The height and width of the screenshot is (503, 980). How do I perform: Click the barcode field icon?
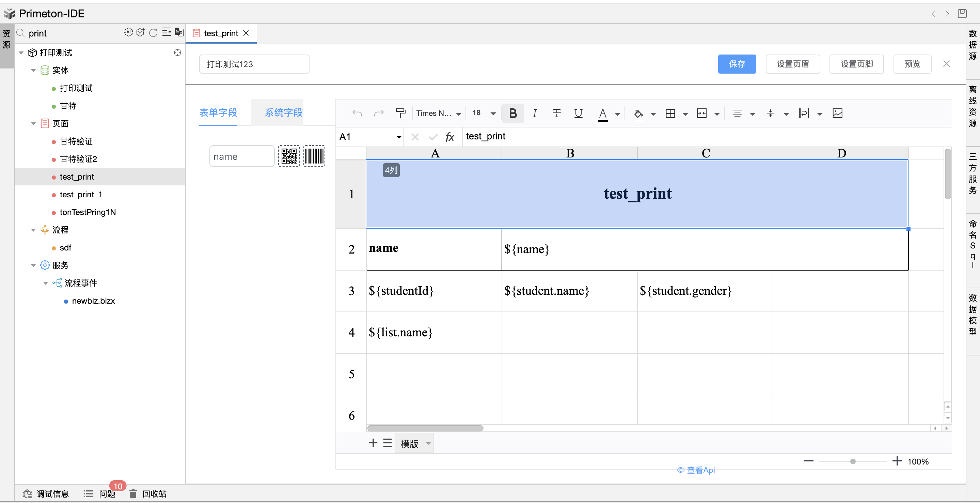(x=314, y=156)
